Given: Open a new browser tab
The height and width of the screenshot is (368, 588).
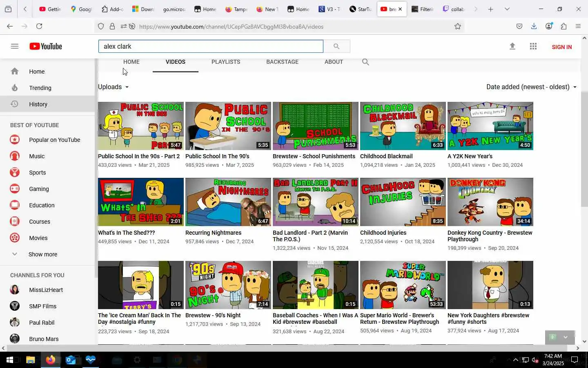Looking at the screenshot, I should [490, 9].
